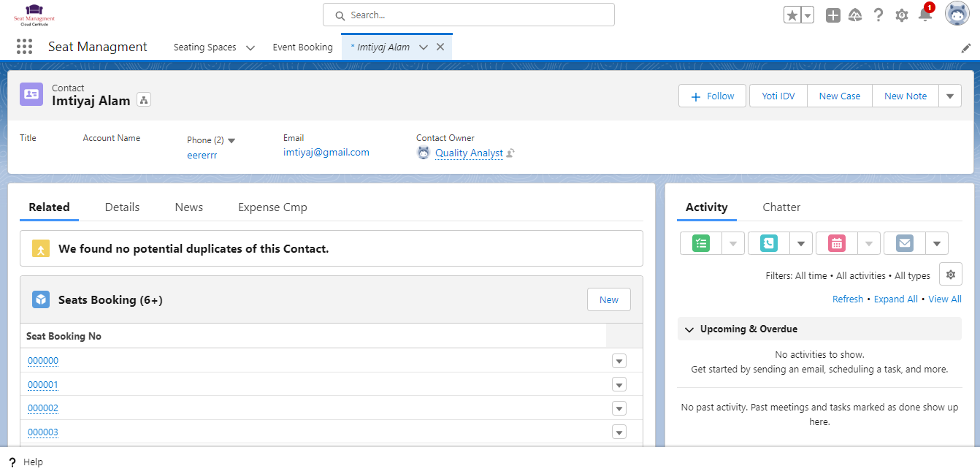
Task: Open seat booking 000002 link
Action: 43,408
